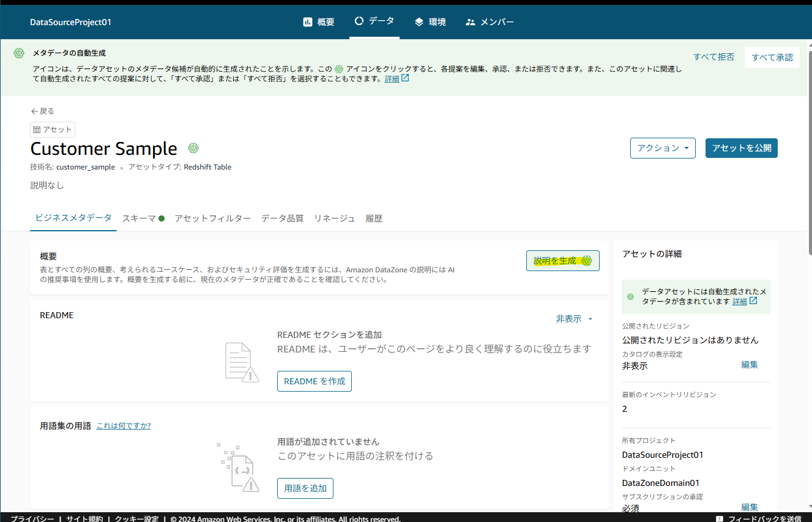Open the これは何ですか? help link
812x522 pixels.
coord(123,425)
